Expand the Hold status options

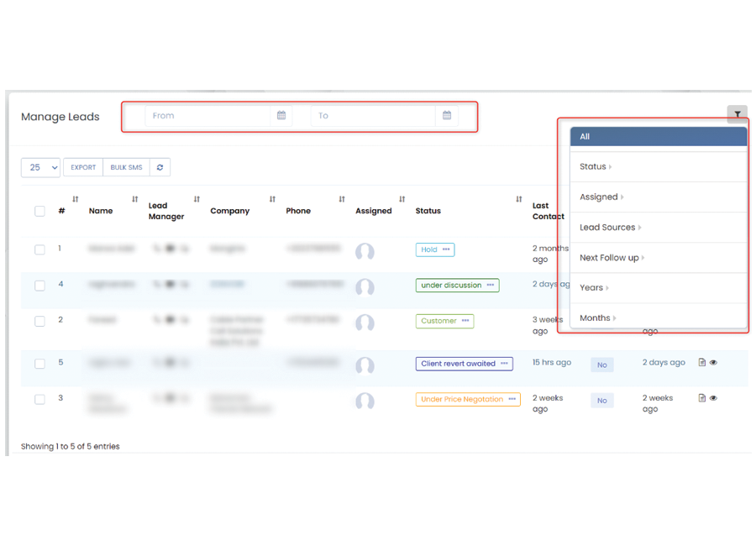(x=446, y=249)
